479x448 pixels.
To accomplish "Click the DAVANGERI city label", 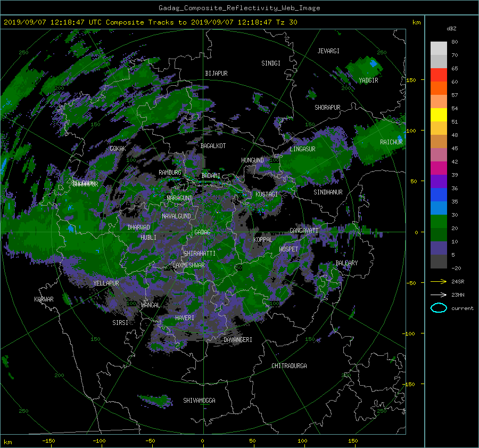I will coord(238,340).
